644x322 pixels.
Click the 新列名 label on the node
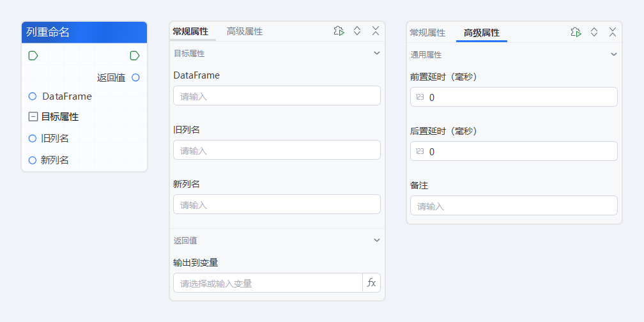[55, 160]
